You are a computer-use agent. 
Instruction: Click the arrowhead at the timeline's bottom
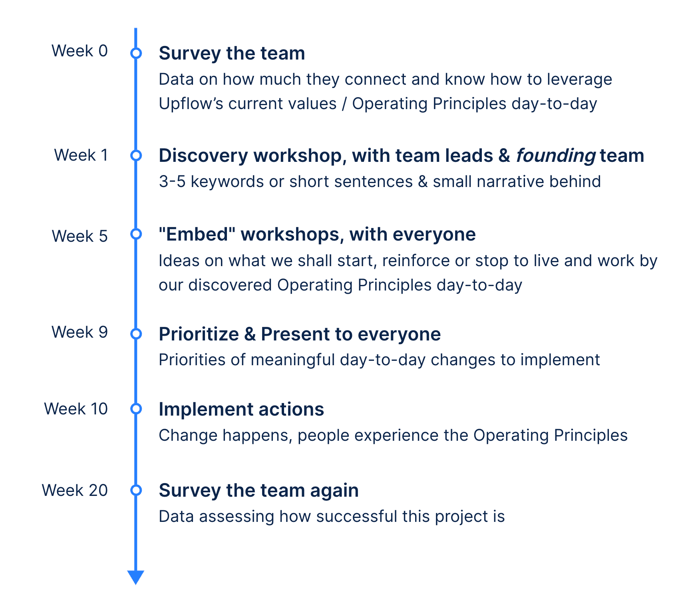click(x=136, y=577)
